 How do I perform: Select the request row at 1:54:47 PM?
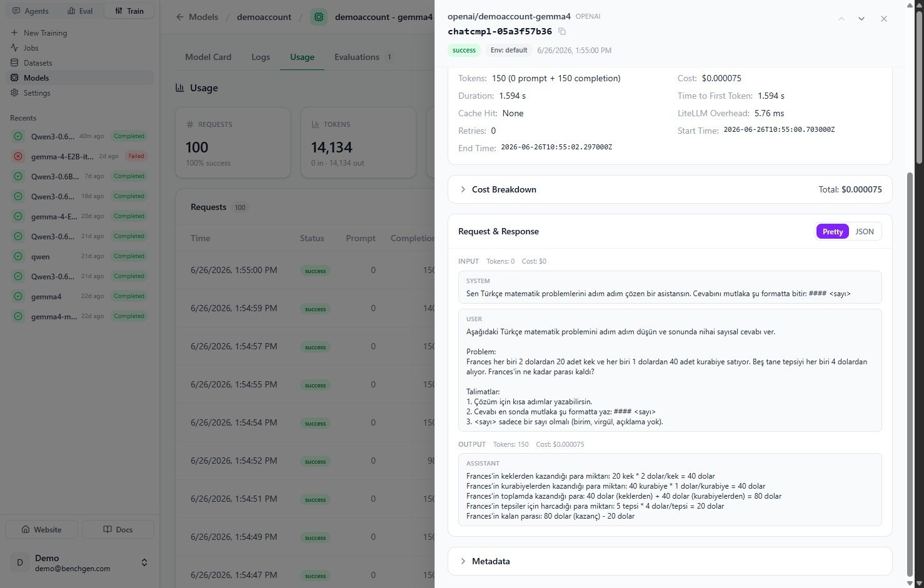click(305, 575)
